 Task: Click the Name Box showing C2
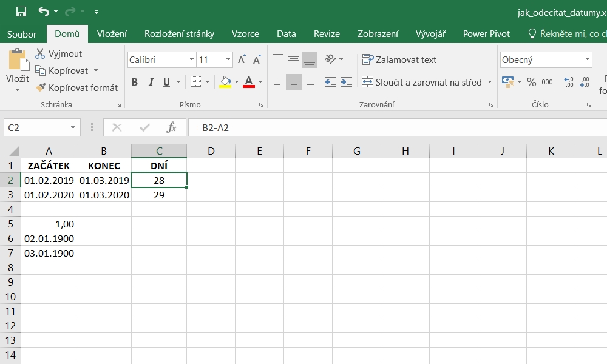tap(42, 127)
